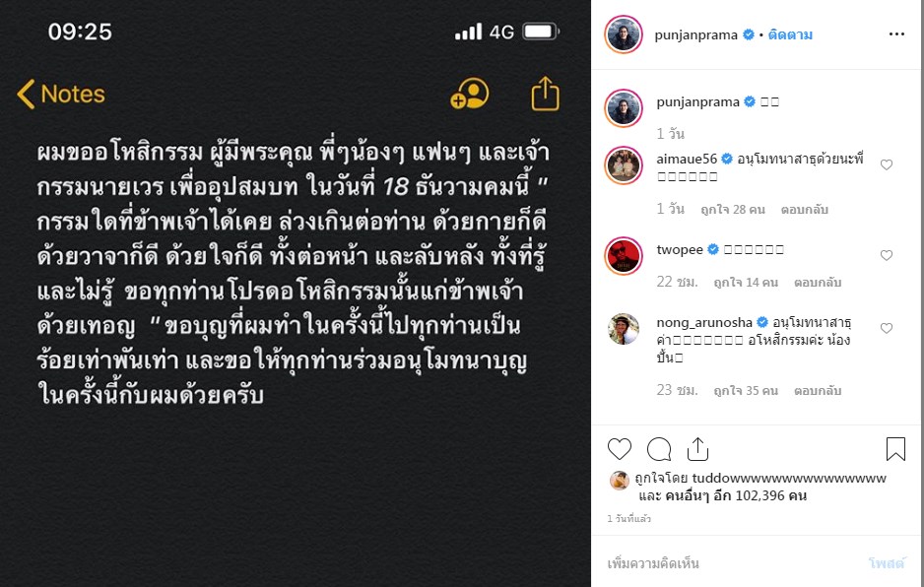Follow punjanprama with the ติดตาม link
The height and width of the screenshot is (587, 924).
pyautogui.click(x=790, y=34)
